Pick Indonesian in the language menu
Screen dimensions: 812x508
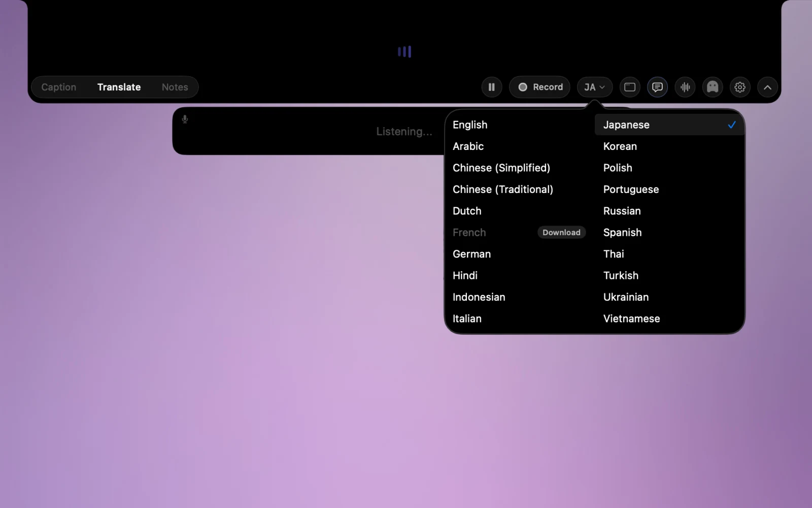pos(519,297)
